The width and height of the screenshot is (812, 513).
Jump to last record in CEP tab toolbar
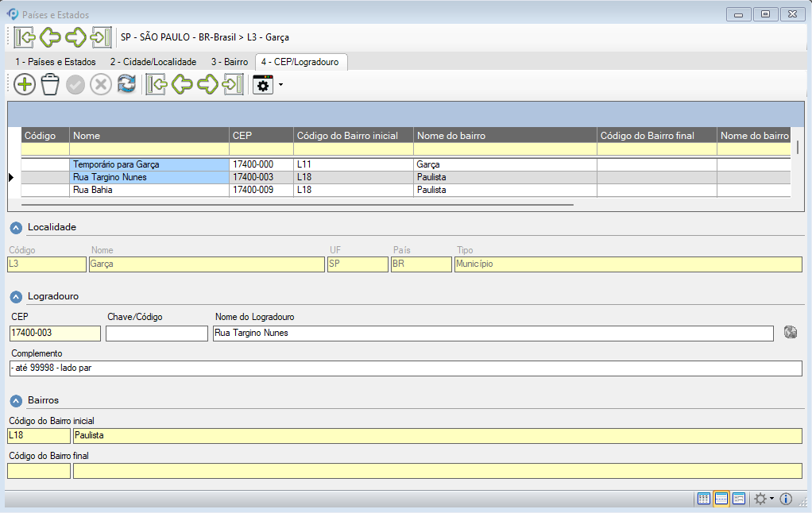coord(233,85)
